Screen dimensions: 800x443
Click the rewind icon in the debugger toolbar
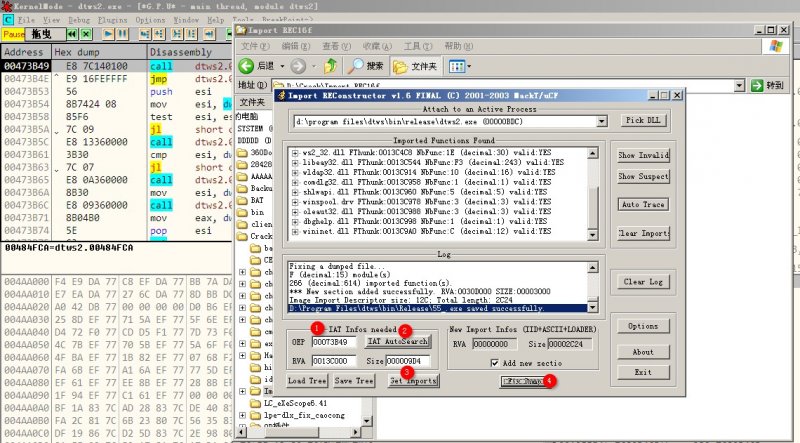tap(72, 34)
